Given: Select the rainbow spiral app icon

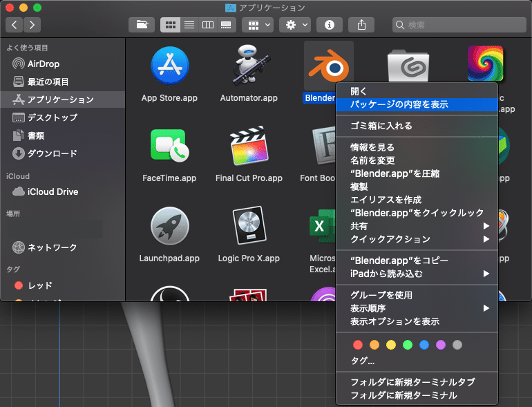Looking at the screenshot, I should click(486, 64).
